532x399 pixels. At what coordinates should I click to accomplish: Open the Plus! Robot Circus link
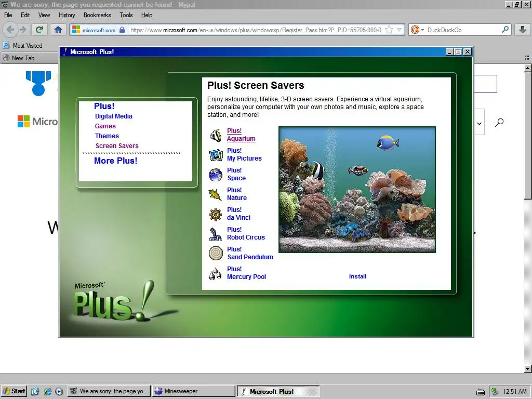(246, 233)
